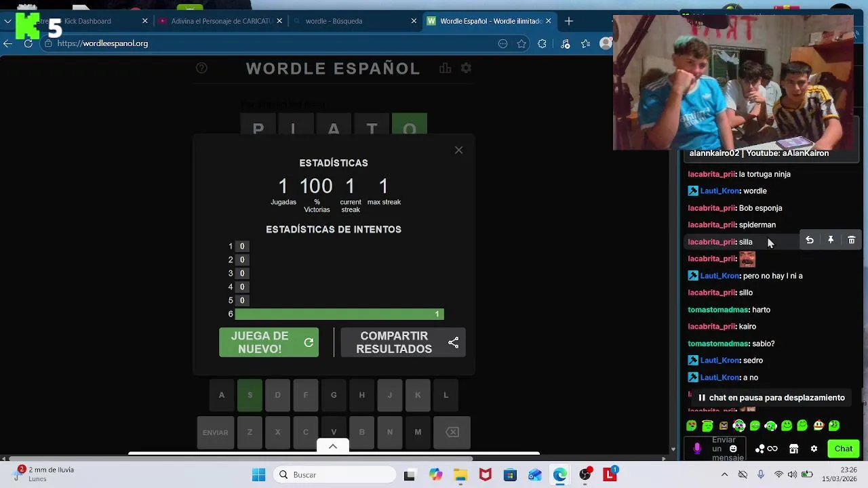Resume chat via 'chat en pausa para desplazamiento'
This screenshot has height=488, width=868.
pos(770,398)
